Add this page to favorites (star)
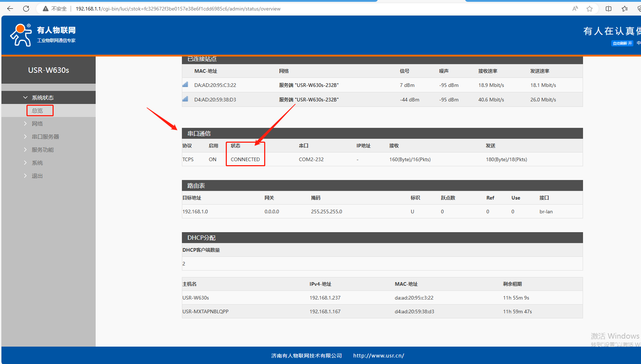641x364 pixels. (x=590, y=9)
